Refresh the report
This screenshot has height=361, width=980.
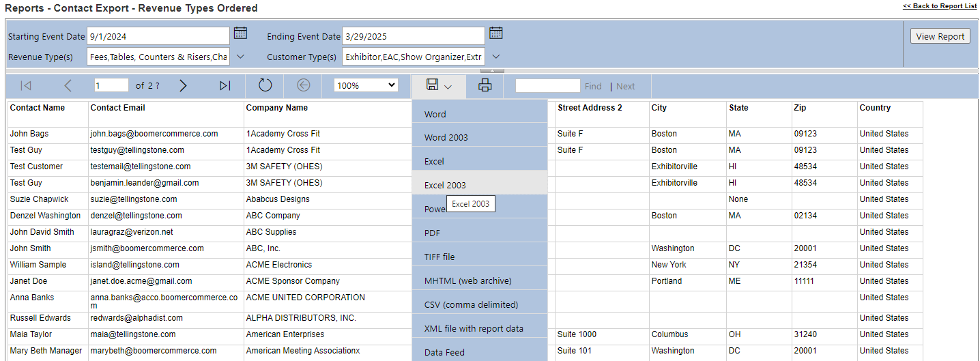[x=265, y=86]
